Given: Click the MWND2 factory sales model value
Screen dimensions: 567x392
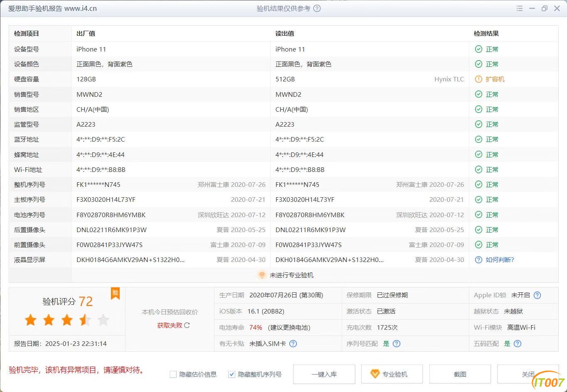Looking at the screenshot, I should (89, 94).
